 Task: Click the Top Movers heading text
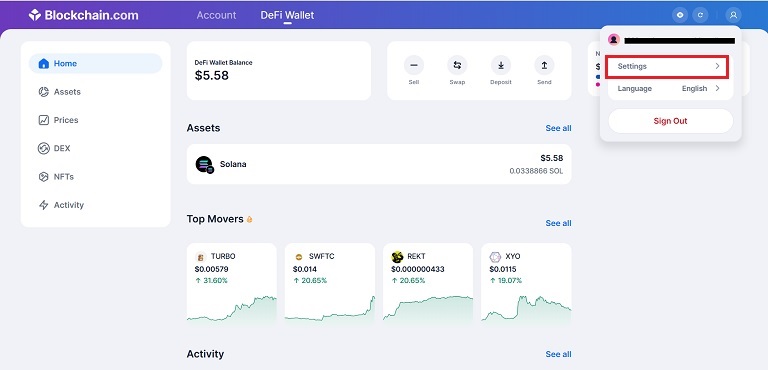point(215,219)
